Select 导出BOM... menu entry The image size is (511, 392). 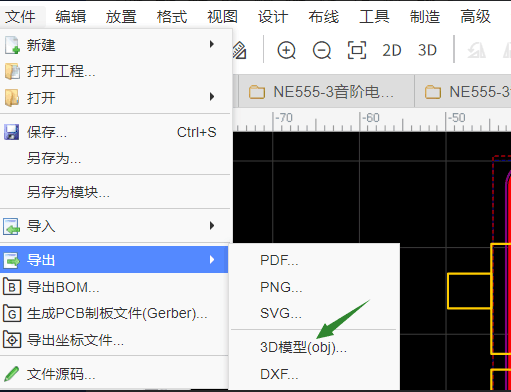point(115,287)
